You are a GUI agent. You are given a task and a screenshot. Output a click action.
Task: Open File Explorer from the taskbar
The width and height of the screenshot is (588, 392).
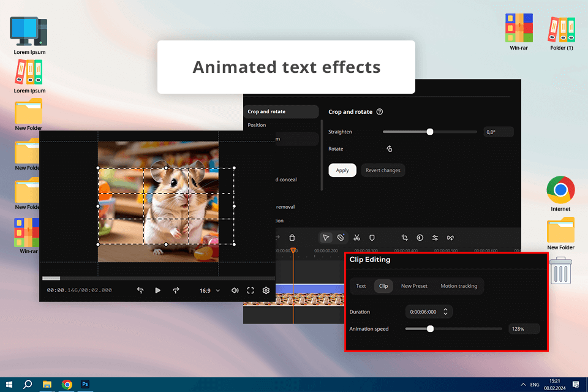coord(47,385)
